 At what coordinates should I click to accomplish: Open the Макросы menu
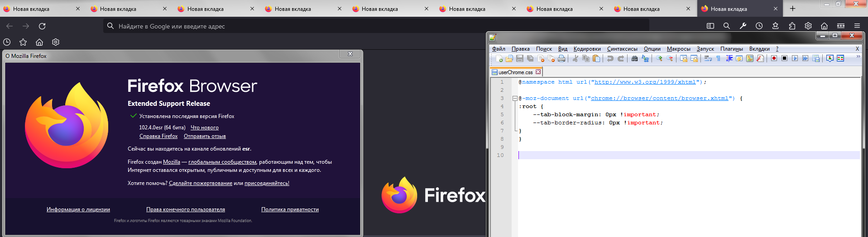pyautogui.click(x=678, y=49)
